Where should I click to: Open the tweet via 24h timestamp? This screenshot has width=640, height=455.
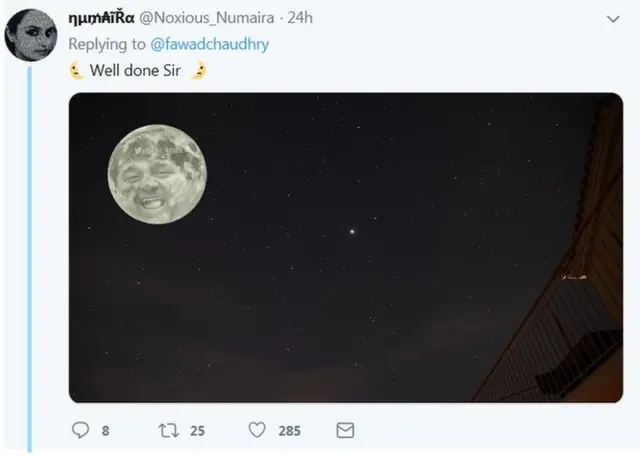tap(301, 19)
